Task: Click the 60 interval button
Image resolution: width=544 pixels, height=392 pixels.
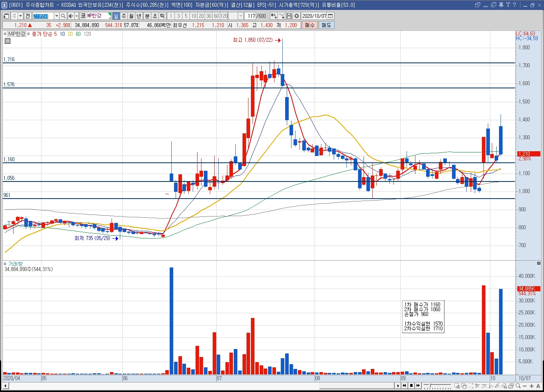Action: (216, 16)
